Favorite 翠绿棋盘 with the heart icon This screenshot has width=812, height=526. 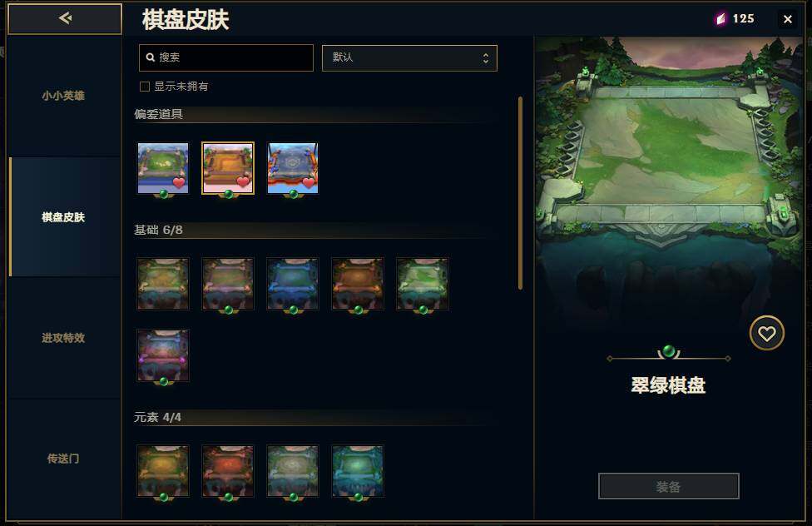point(766,333)
